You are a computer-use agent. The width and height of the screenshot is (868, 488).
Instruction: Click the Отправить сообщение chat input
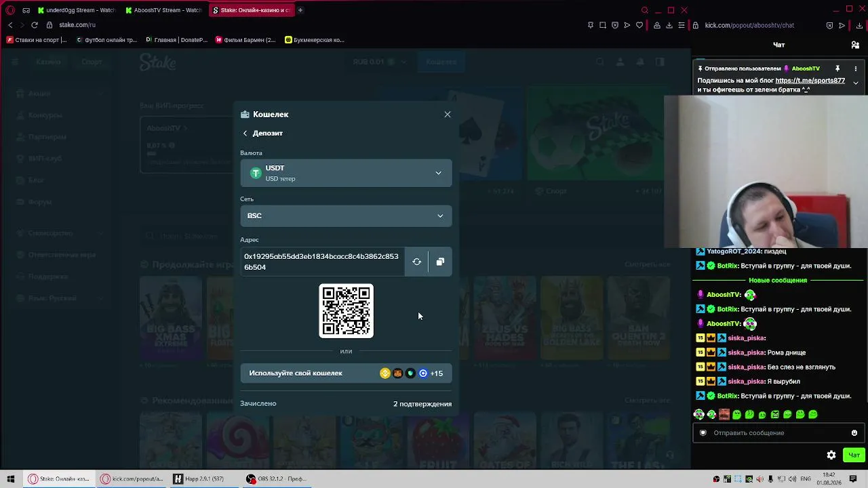coord(778,433)
